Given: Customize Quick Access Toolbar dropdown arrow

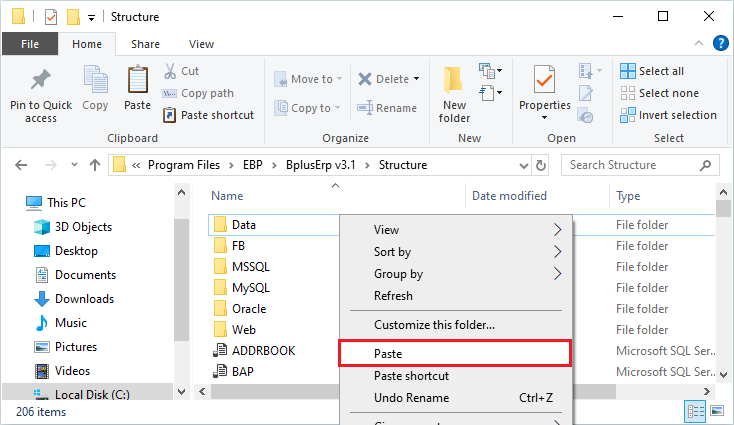Looking at the screenshot, I should [x=92, y=18].
